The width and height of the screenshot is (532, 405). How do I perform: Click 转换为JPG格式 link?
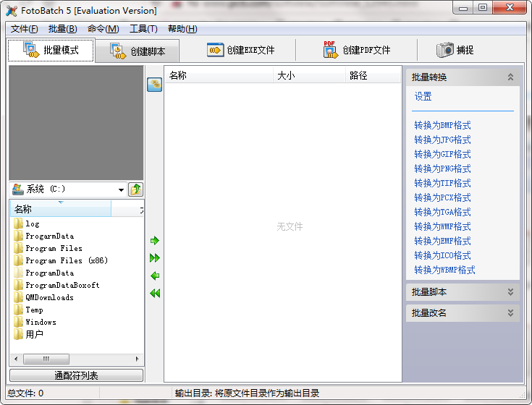[x=442, y=140]
